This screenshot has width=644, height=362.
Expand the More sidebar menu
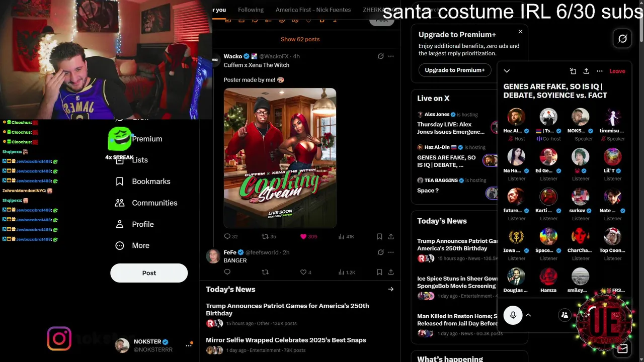(133, 245)
